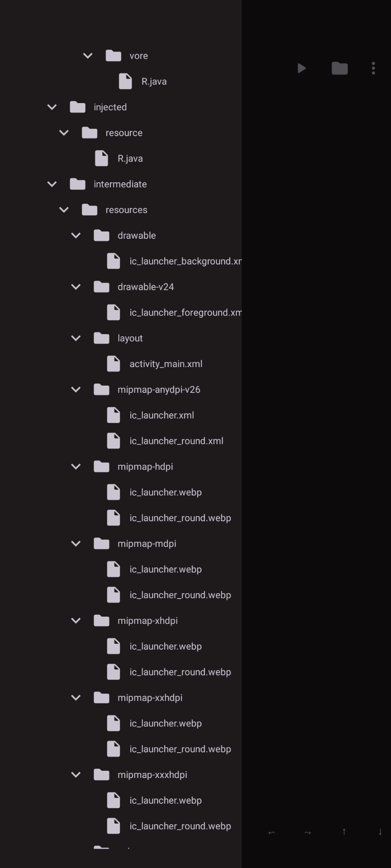
Task: Open ic_launcher_background.xml in drawable
Action: (186, 261)
